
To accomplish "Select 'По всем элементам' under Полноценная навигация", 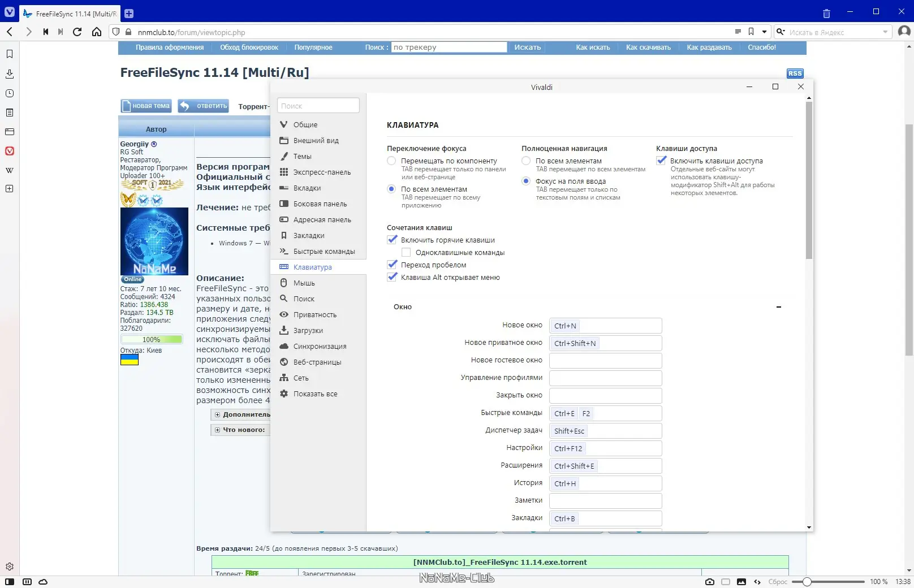I will pyautogui.click(x=526, y=161).
